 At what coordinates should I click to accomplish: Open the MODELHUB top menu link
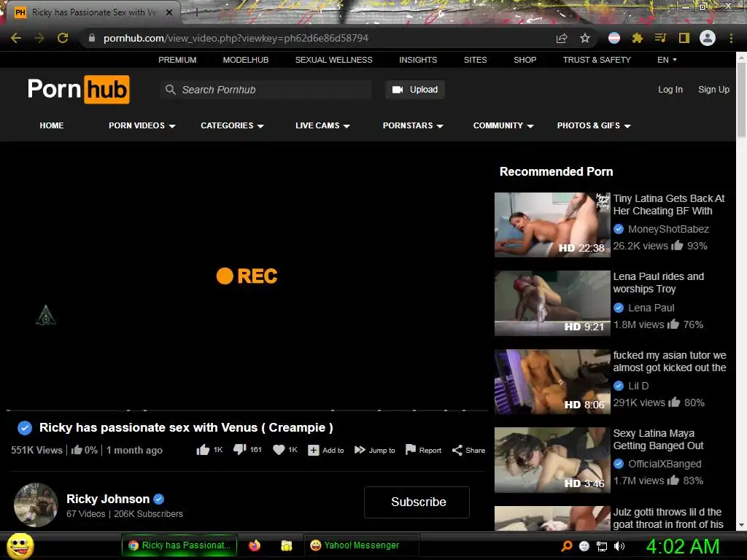point(246,60)
